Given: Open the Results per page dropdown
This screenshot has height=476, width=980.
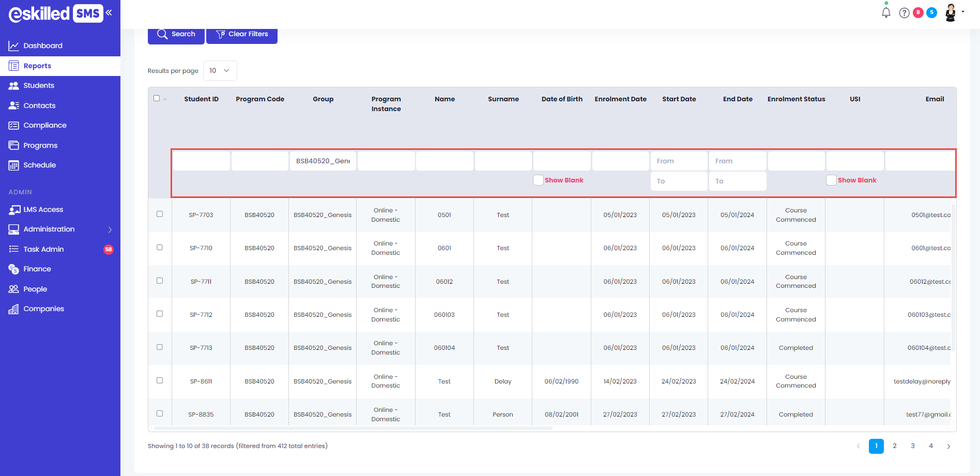Looking at the screenshot, I should point(220,71).
